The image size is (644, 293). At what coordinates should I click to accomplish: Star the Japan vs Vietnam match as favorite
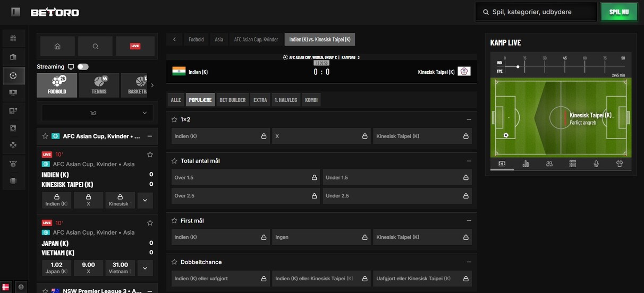150,223
